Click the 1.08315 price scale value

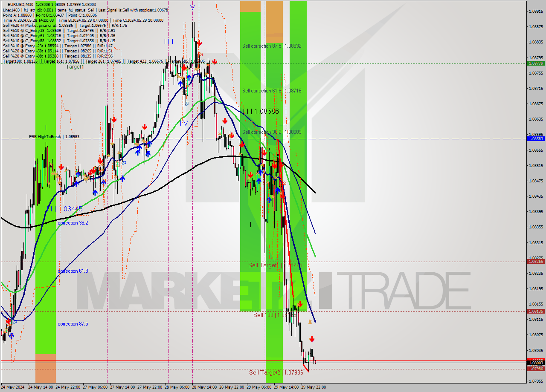pyautogui.click(x=536, y=243)
